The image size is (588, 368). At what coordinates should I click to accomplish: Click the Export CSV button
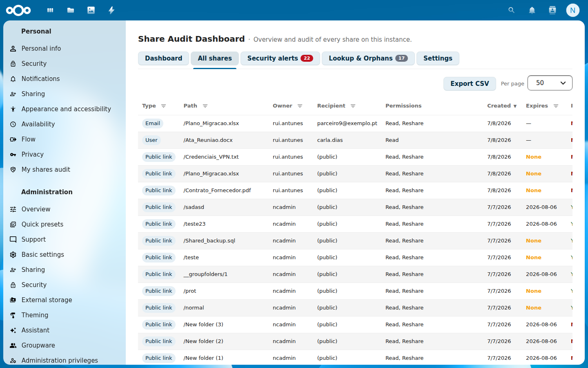(470, 83)
